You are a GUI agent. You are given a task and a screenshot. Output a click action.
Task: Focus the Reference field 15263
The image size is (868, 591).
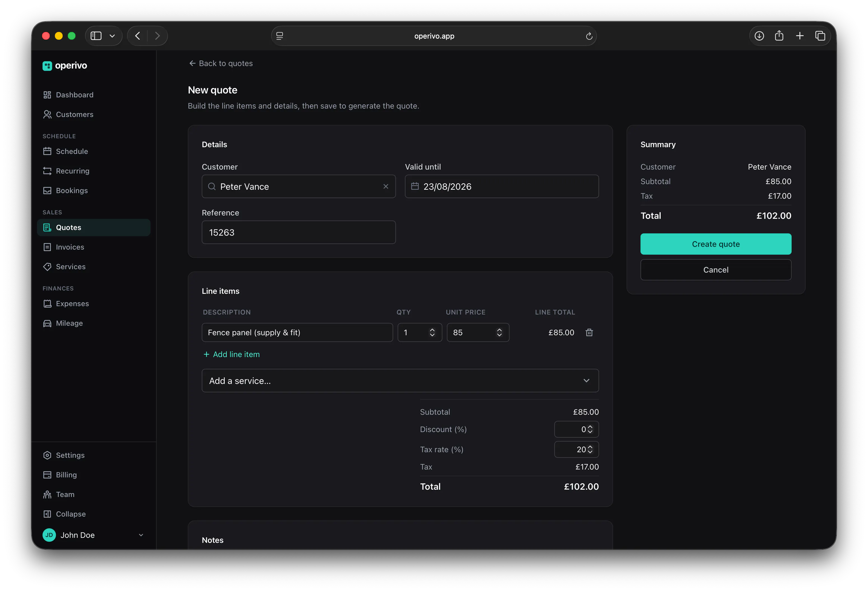[x=298, y=232]
